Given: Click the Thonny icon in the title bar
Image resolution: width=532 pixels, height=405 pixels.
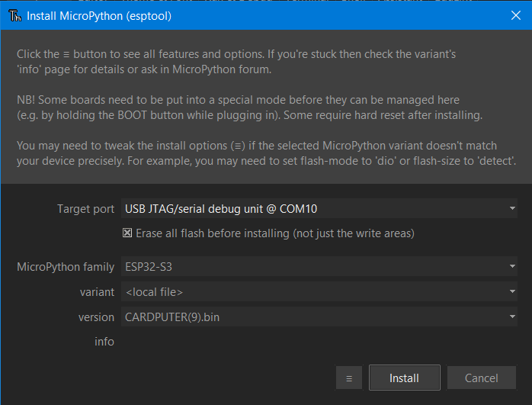Looking at the screenshot, I should pyautogui.click(x=14, y=15).
